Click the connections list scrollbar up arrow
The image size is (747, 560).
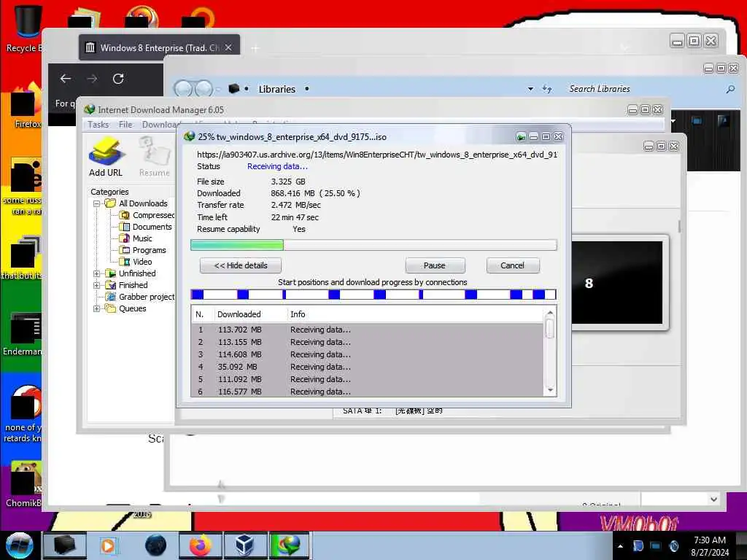pyautogui.click(x=550, y=313)
